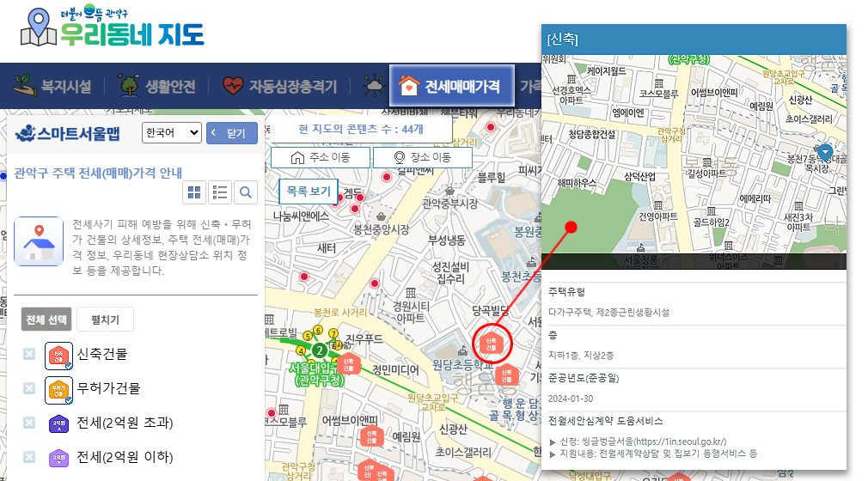Click the magnifier search icon
The width and height of the screenshot is (868, 481).
click(x=246, y=192)
